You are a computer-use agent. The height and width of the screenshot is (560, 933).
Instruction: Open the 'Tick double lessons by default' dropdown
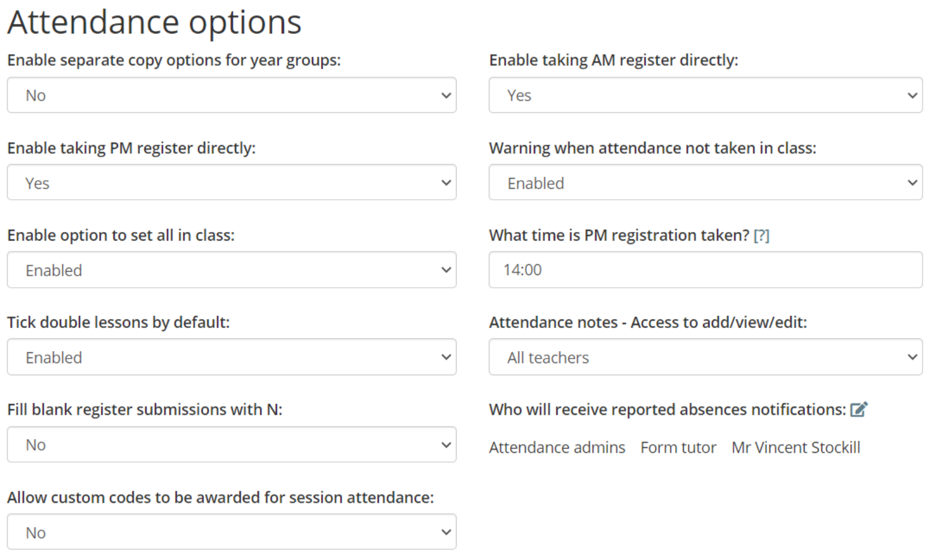click(230, 357)
